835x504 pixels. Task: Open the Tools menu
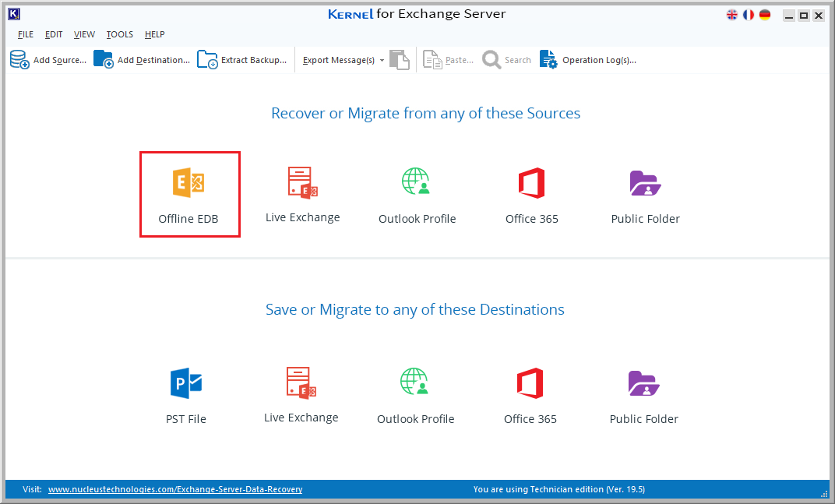click(x=120, y=34)
